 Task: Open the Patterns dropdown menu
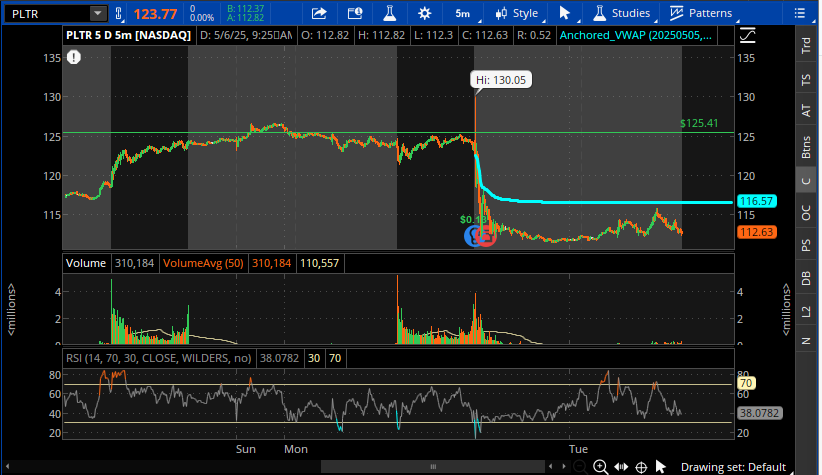pyautogui.click(x=702, y=14)
